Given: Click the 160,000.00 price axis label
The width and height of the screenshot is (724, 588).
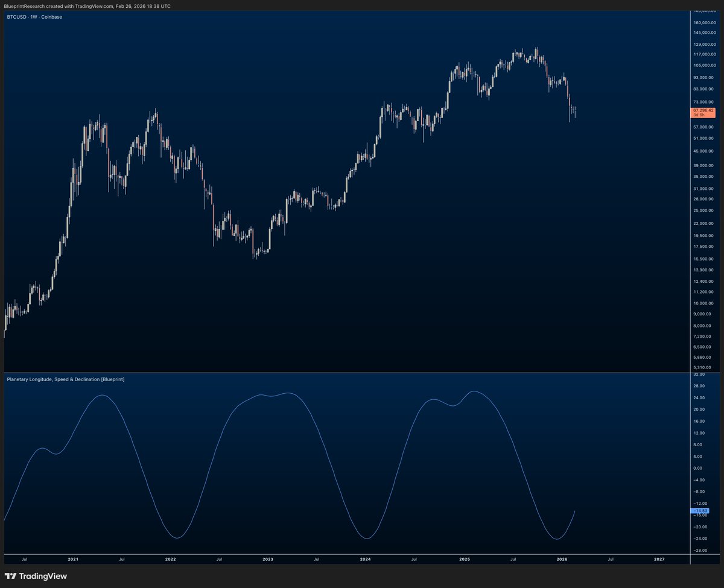Looking at the screenshot, I should pos(706,23).
